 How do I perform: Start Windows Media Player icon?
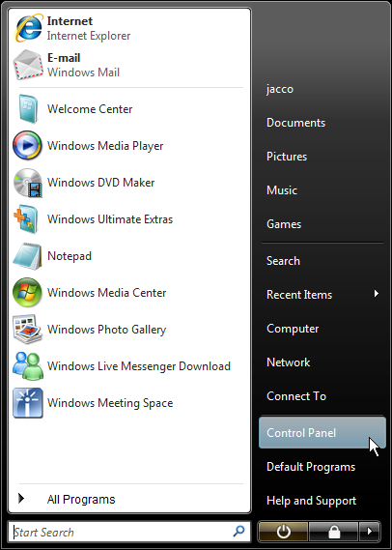pos(28,146)
